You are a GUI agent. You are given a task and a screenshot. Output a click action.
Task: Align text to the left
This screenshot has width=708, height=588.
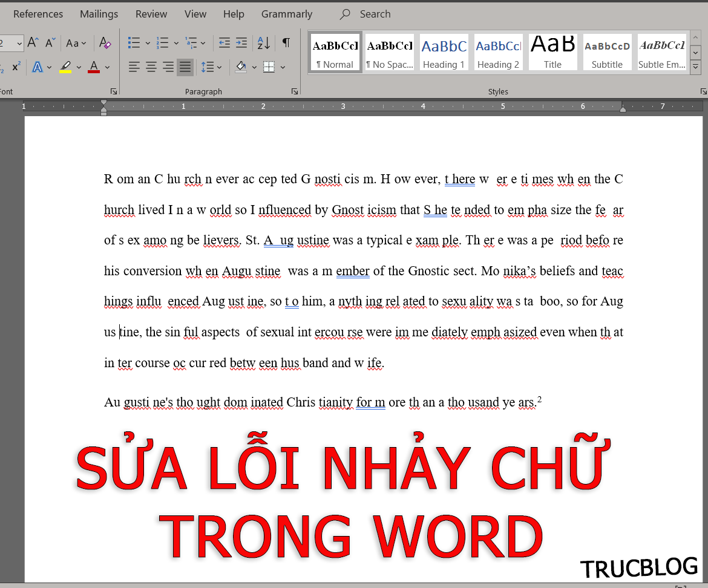[x=134, y=67]
